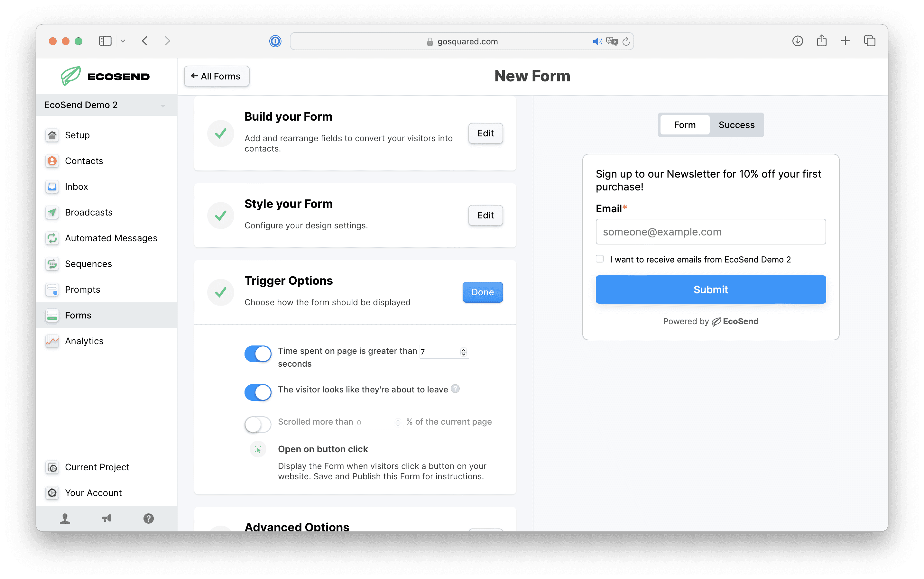Open Safari downloads icon
The height and width of the screenshot is (579, 924).
pos(798,41)
